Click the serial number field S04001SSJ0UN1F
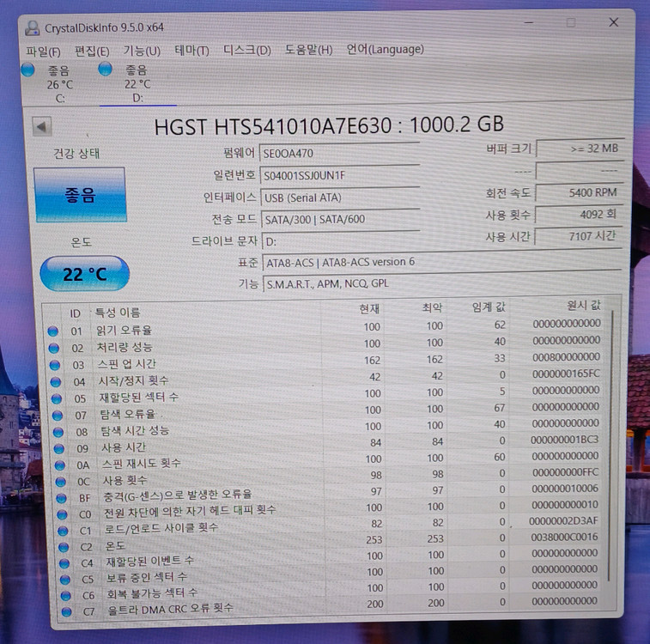The image size is (650, 644). [x=339, y=175]
